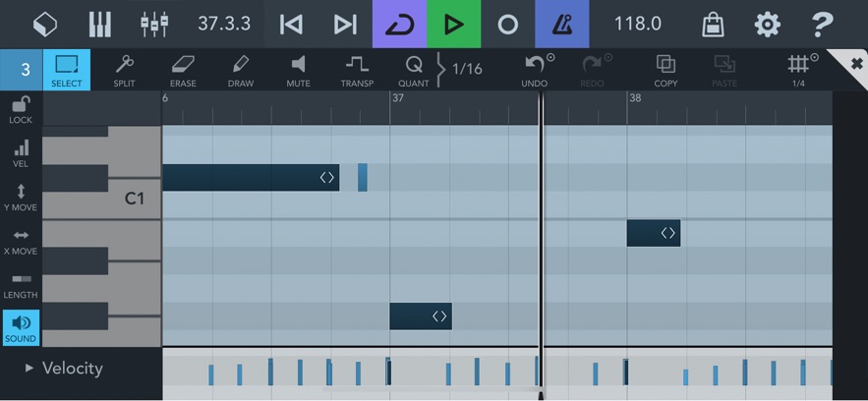
Task: Expand the Velocity lane triangle
Action: click(29, 368)
